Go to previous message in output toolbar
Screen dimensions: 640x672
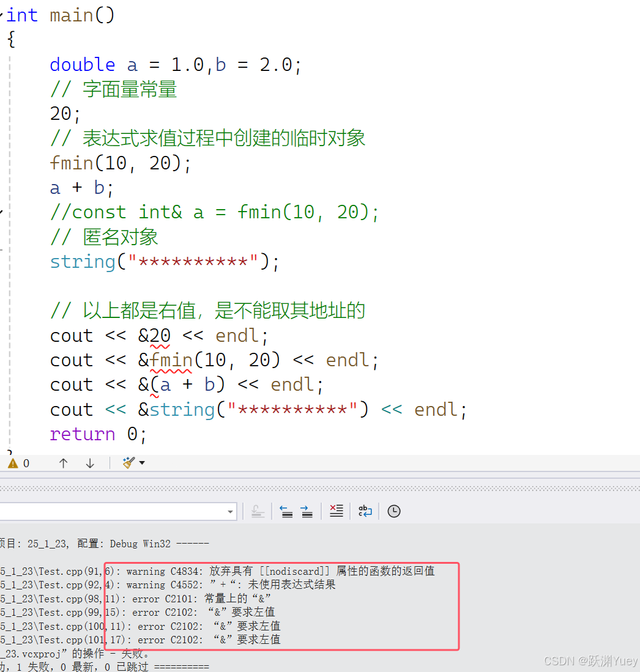point(286,511)
